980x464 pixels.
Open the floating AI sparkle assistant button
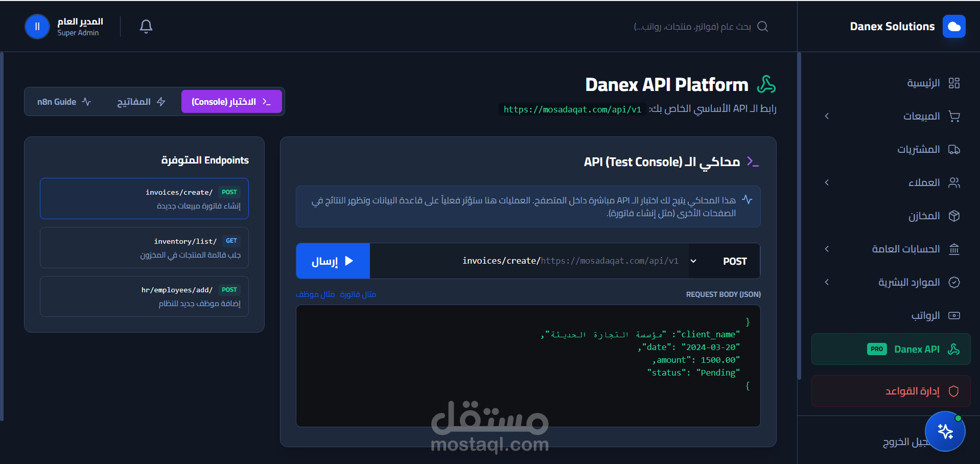point(945,431)
